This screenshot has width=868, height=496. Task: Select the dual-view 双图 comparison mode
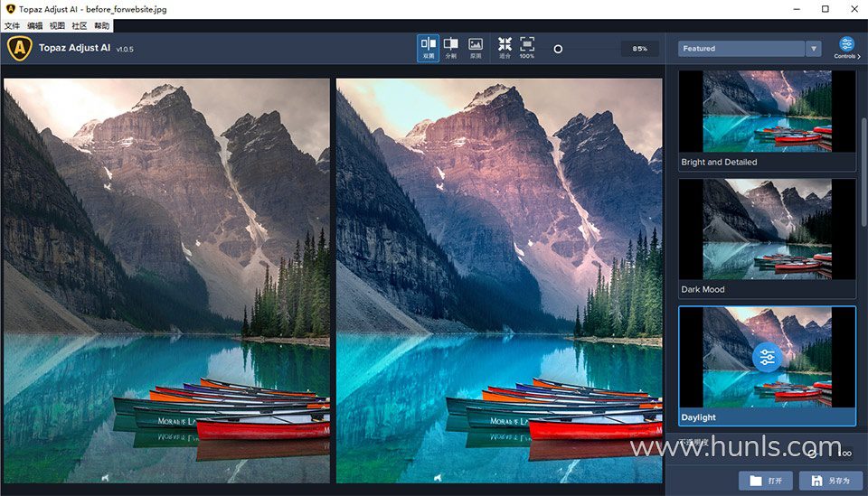point(428,49)
